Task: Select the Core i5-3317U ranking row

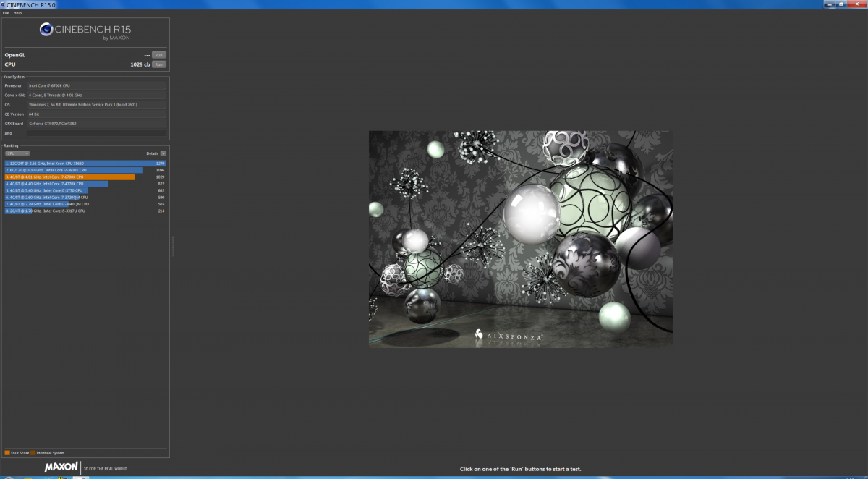Action: tap(85, 211)
